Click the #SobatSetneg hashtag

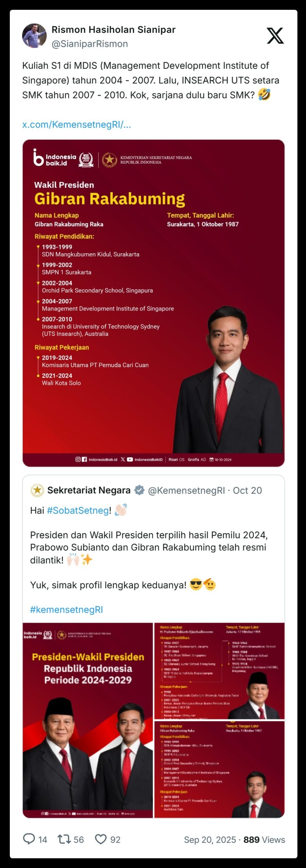click(x=78, y=510)
